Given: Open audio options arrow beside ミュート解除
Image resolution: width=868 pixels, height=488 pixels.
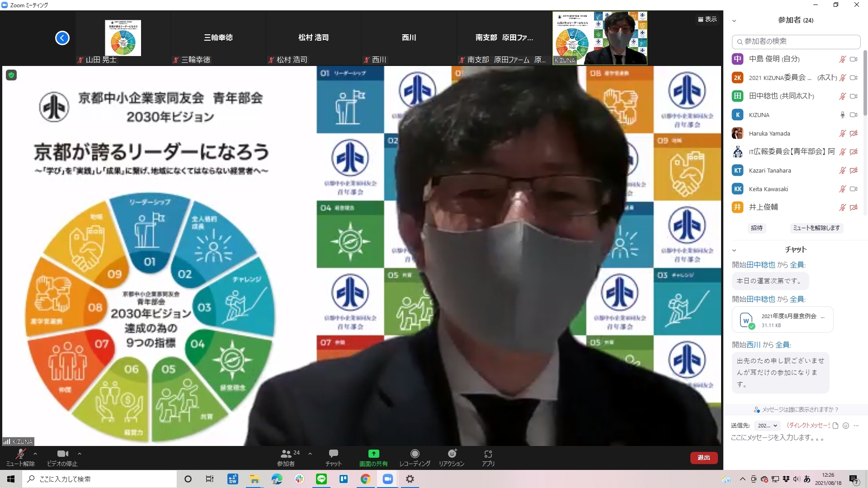Looking at the screenshot, I should coord(35,454).
